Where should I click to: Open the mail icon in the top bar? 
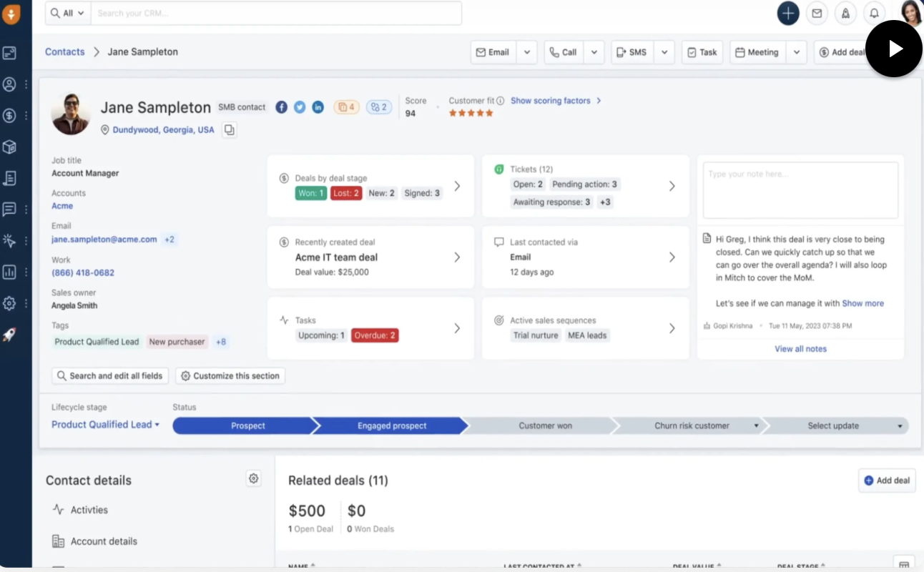click(x=817, y=13)
